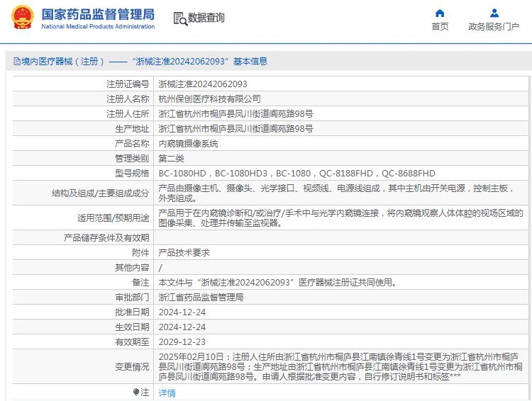This screenshot has height=401, width=532.
Task: Open the 政务服务门户 text link
Action: tap(494, 27)
